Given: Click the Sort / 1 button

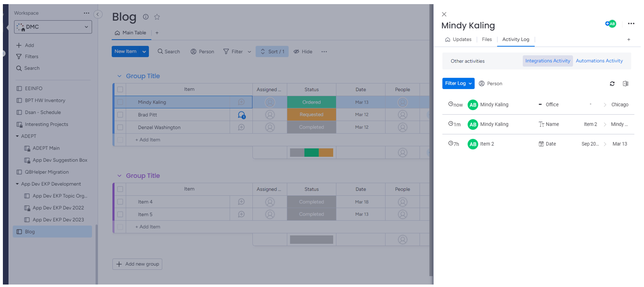Looking at the screenshot, I should [x=272, y=52].
